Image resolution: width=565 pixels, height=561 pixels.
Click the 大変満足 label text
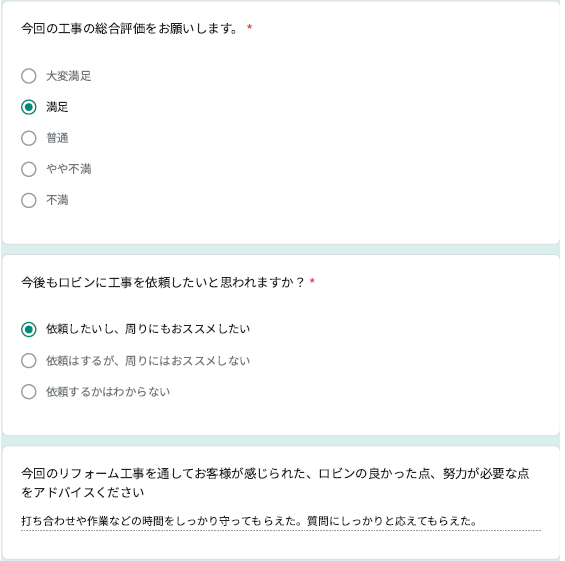(x=68, y=76)
